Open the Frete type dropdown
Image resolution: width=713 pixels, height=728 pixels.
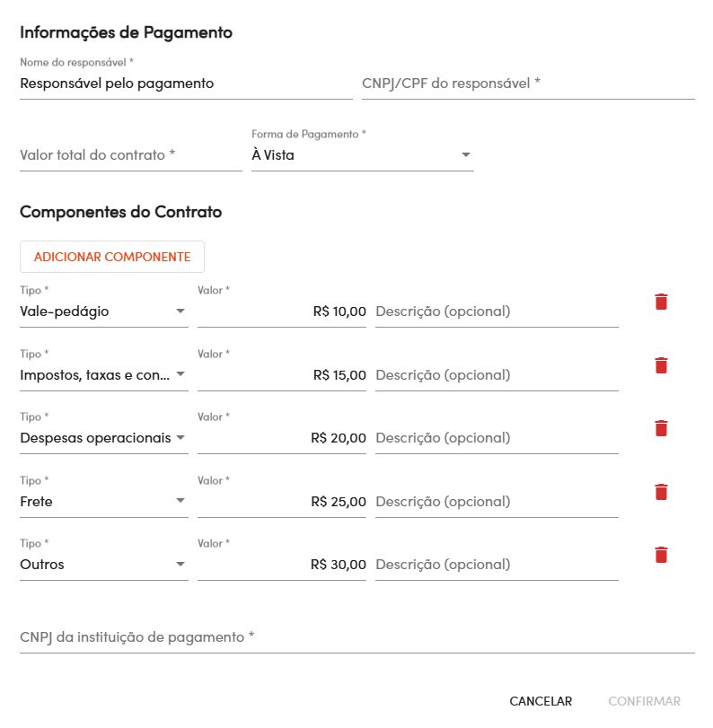[x=103, y=502]
